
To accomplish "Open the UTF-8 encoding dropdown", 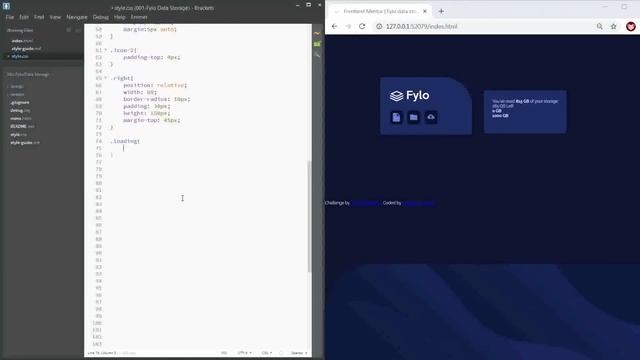I will coord(244,353).
